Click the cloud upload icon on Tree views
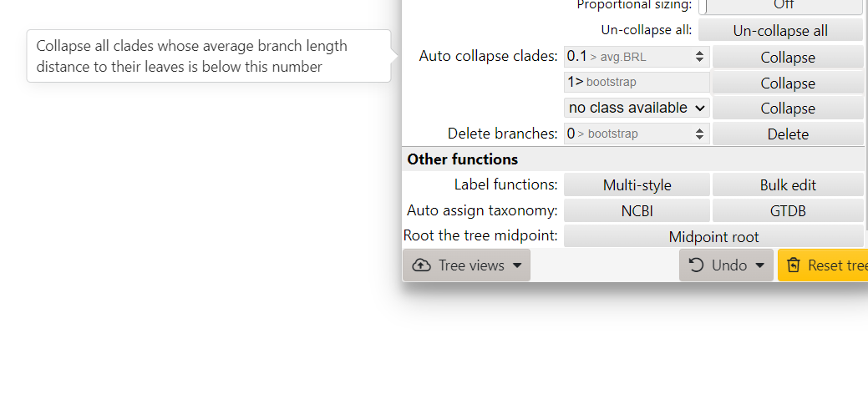This screenshot has height=399, width=868. [422, 265]
